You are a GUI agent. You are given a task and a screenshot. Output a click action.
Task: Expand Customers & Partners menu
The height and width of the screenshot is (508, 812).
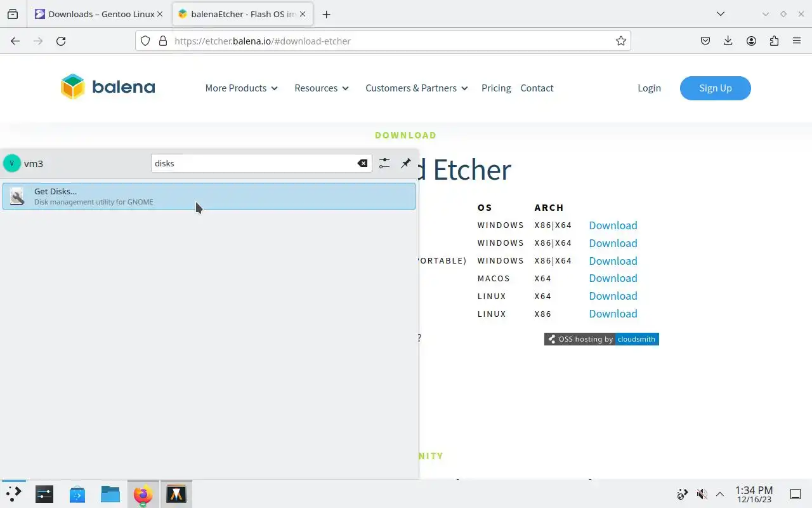point(417,88)
